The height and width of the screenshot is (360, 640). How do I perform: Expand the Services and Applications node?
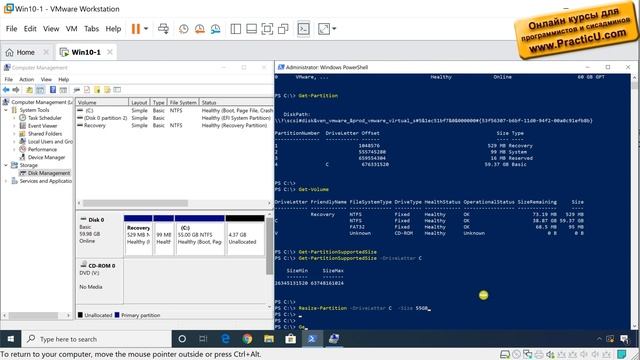point(6,181)
